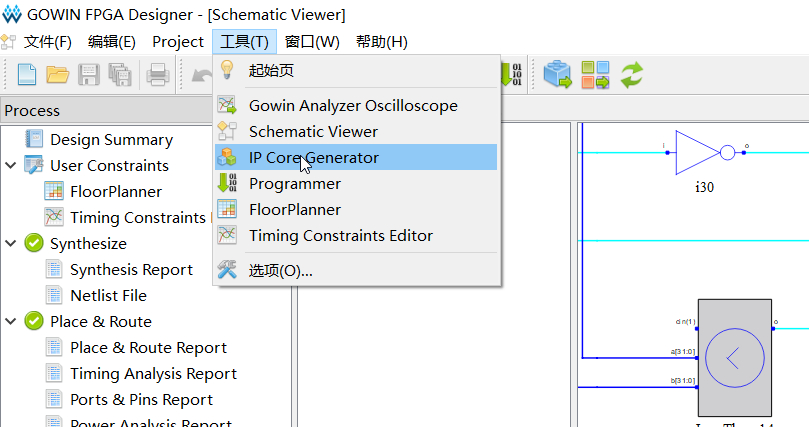Click the Gowin Analyzer Oscilloscope icon
Viewport: 809px width, 427px height.
click(x=227, y=105)
